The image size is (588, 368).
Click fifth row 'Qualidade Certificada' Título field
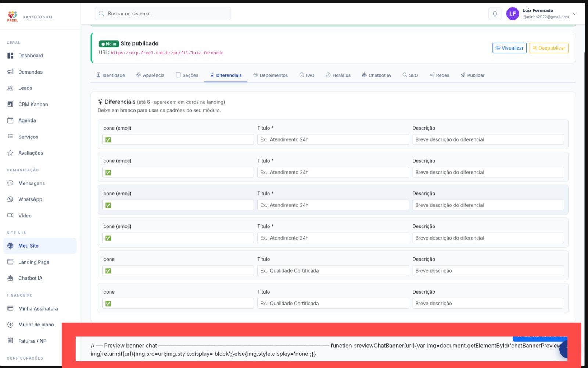tap(333, 270)
